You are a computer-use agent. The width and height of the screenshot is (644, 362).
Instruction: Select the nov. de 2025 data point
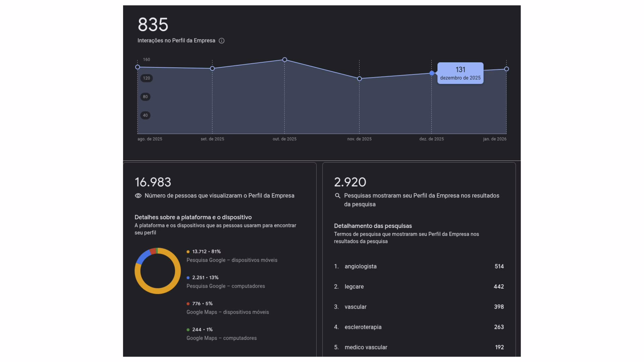[359, 79]
